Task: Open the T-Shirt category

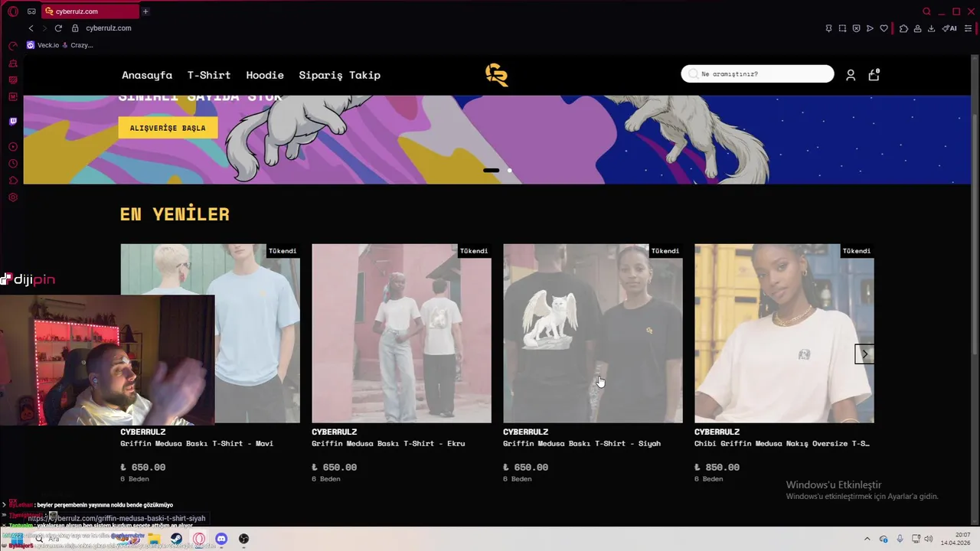Action: 209,75
